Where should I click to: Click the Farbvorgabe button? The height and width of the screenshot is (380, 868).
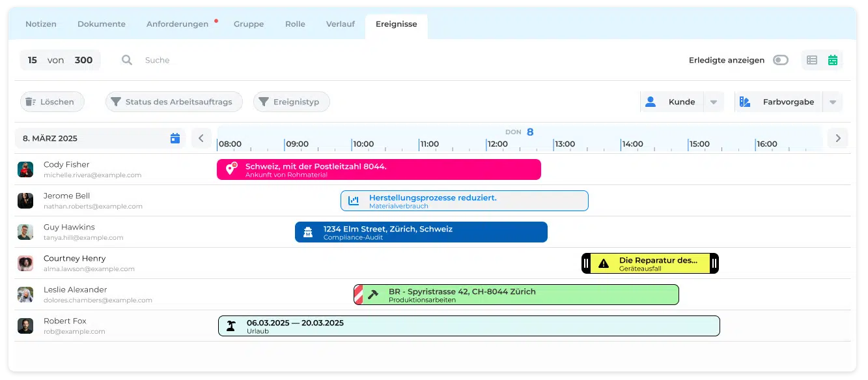point(779,102)
